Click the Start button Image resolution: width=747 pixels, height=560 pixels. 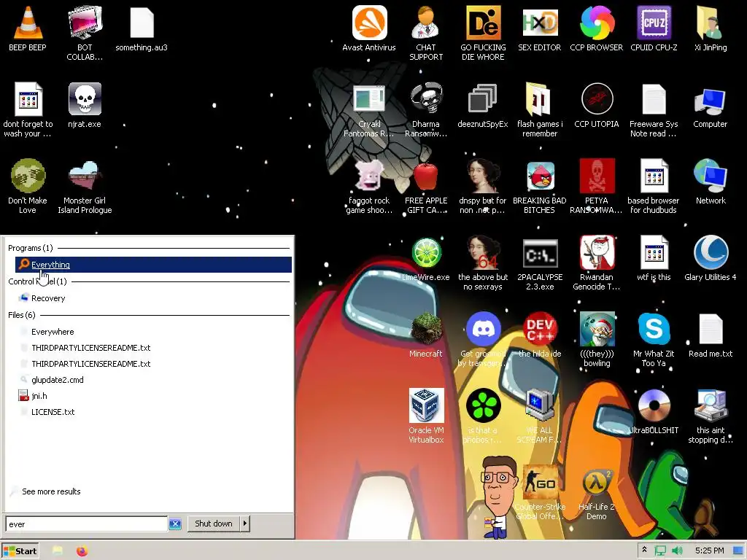[20, 551]
